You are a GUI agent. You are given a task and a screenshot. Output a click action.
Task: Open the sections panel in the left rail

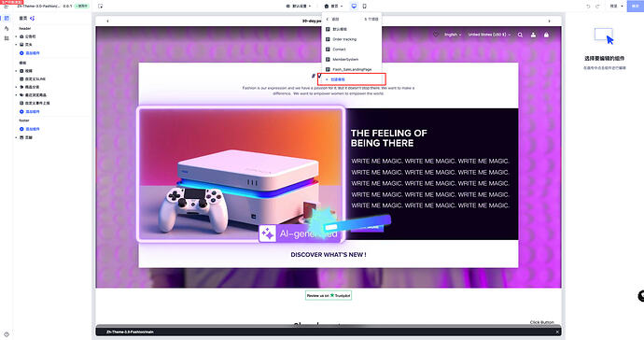coord(7,18)
